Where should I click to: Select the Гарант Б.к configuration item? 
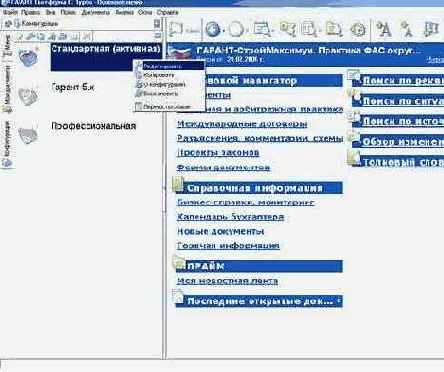(73, 87)
